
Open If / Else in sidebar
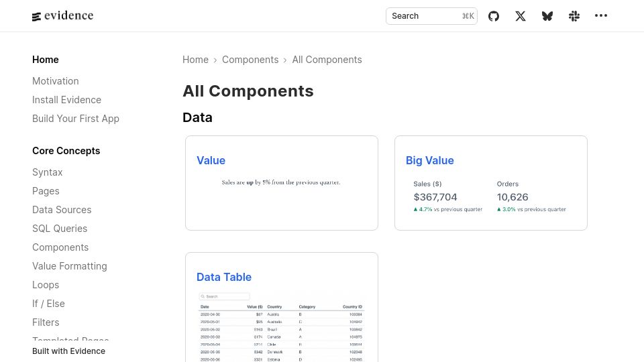(x=48, y=304)
